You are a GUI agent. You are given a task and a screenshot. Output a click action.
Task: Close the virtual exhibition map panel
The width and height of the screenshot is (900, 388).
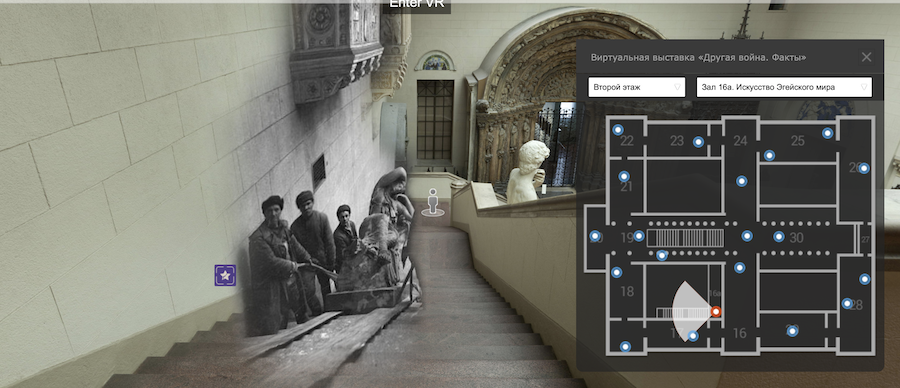pos(867,57)
